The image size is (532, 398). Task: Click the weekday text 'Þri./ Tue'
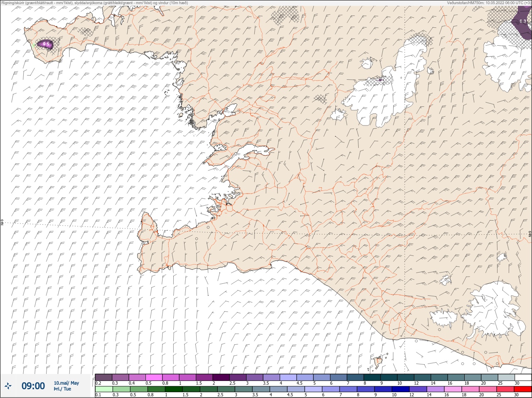point(62,389)
